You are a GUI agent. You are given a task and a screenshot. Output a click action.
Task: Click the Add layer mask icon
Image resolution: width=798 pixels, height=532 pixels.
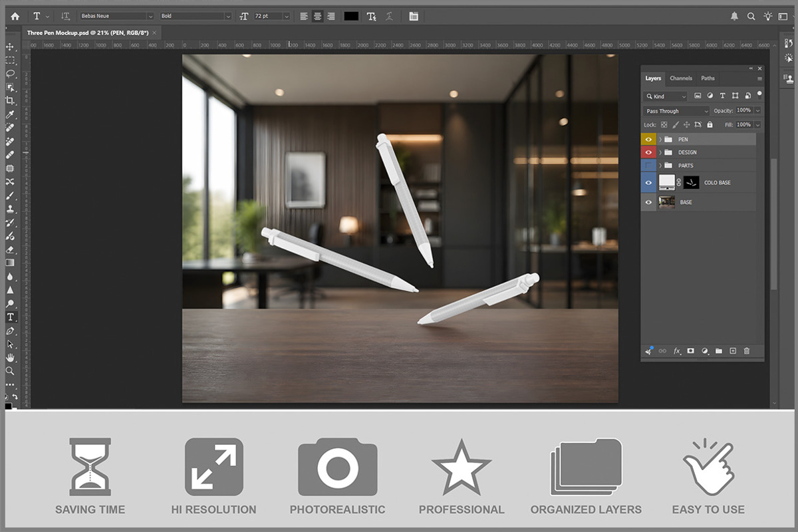pyautogui.click(x=690, y=350)
